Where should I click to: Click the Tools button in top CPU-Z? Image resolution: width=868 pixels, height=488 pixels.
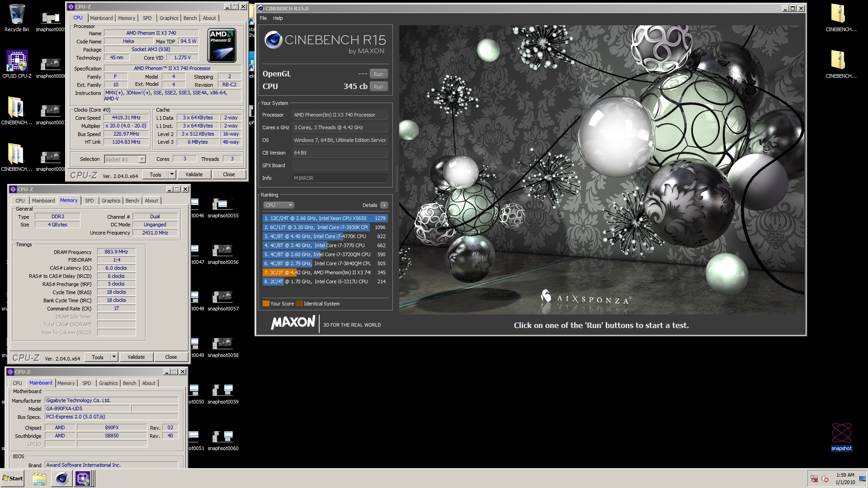(156, 174)
